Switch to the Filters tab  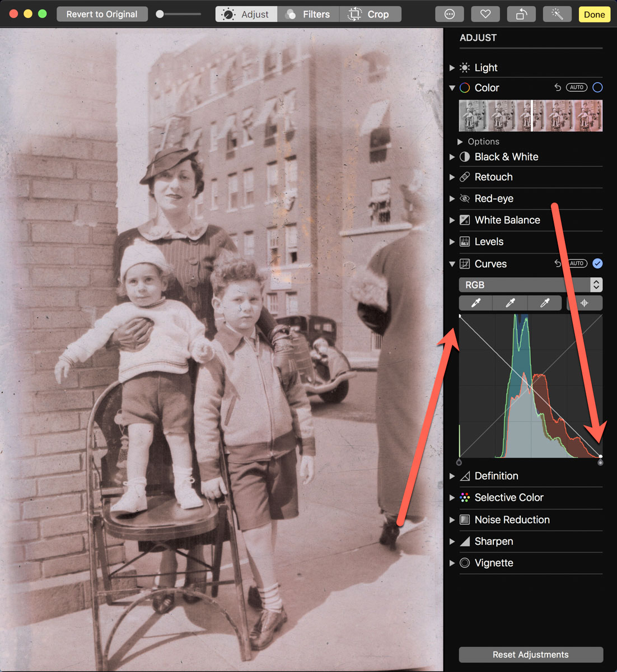tap(308, 14)
